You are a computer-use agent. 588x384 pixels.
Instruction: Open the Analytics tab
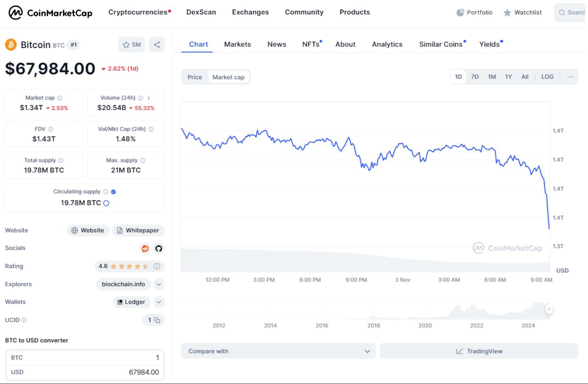[x=387, y=44]
